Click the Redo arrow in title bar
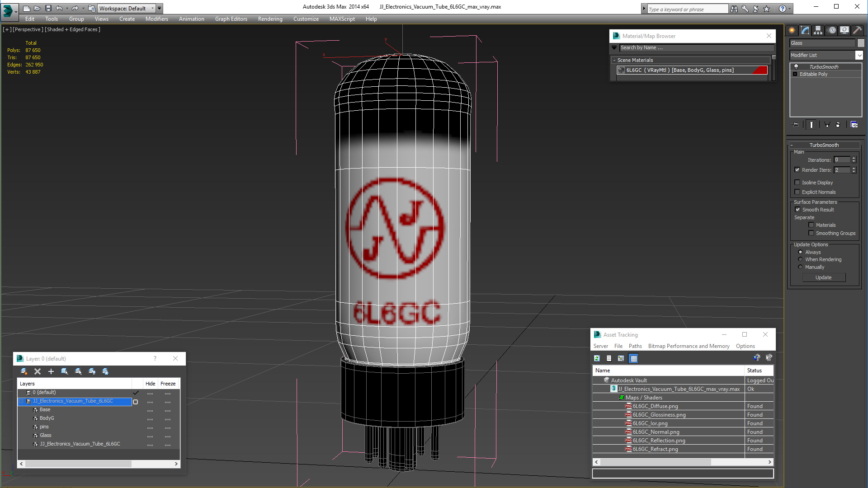This screenshot has height=488, width=868. click(75, 8)
